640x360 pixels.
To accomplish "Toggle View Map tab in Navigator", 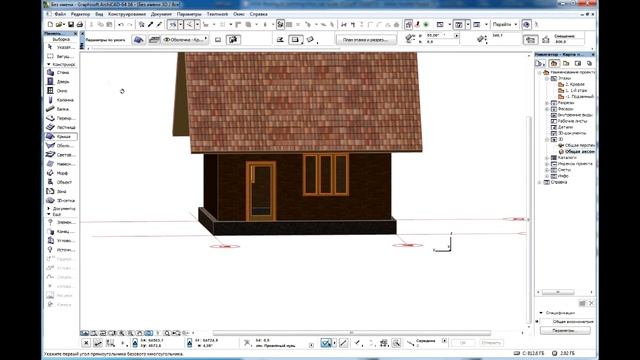I will [x=566, y=63].
